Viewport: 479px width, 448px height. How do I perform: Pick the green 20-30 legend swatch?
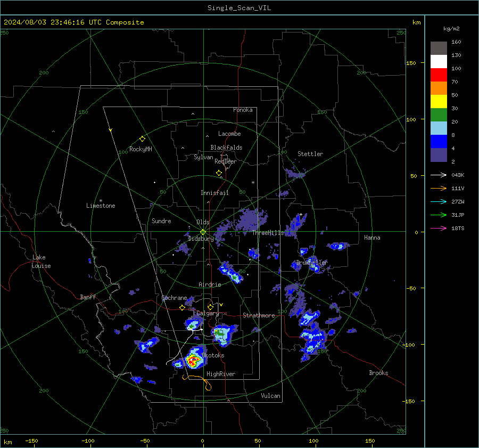pos(439,115)
